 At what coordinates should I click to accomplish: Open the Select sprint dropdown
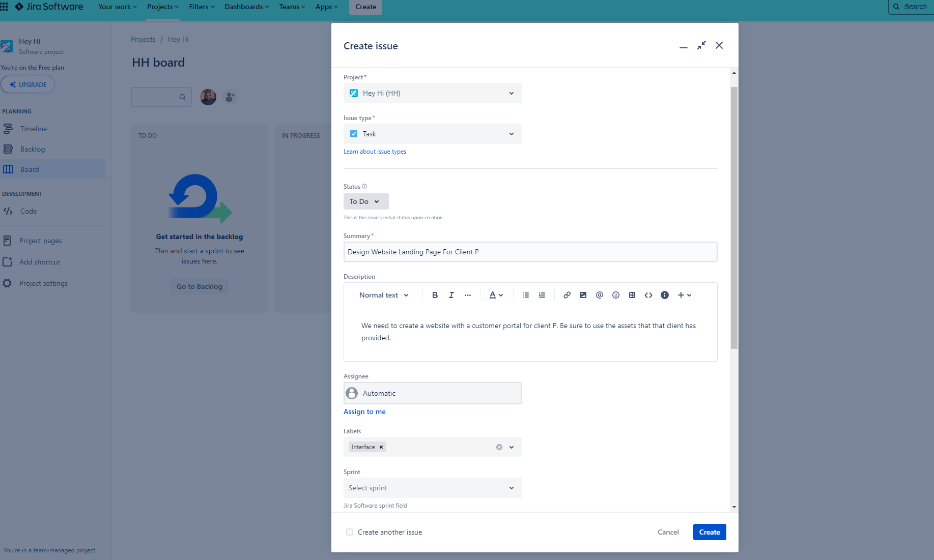point(432,488)
